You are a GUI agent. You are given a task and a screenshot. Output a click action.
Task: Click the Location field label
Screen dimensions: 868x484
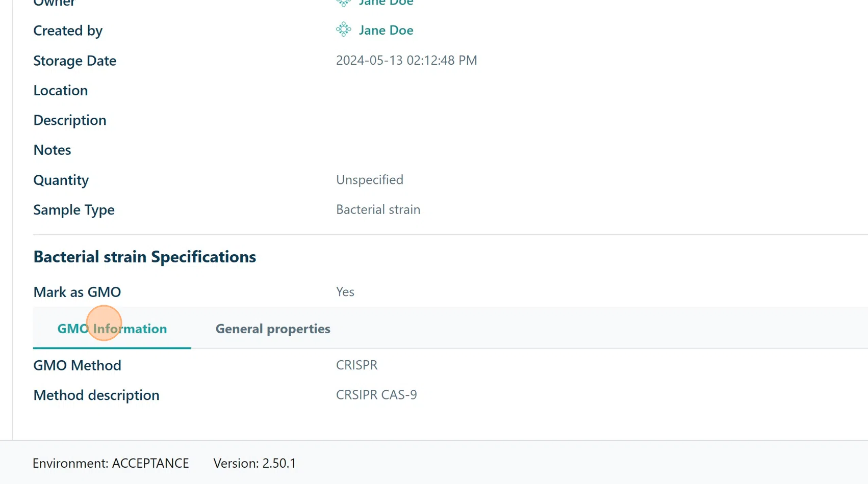[x=60, y=91]
